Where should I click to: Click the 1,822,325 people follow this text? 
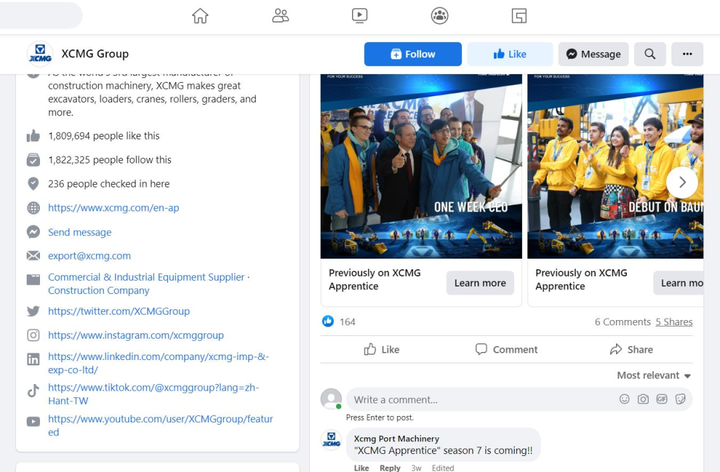coord(110,160)
